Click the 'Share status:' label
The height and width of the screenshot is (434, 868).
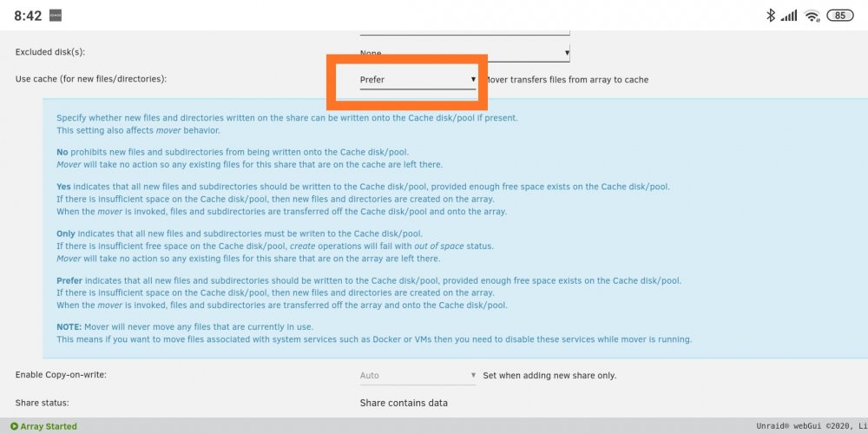pyautogui.click(x=42, y=403)
